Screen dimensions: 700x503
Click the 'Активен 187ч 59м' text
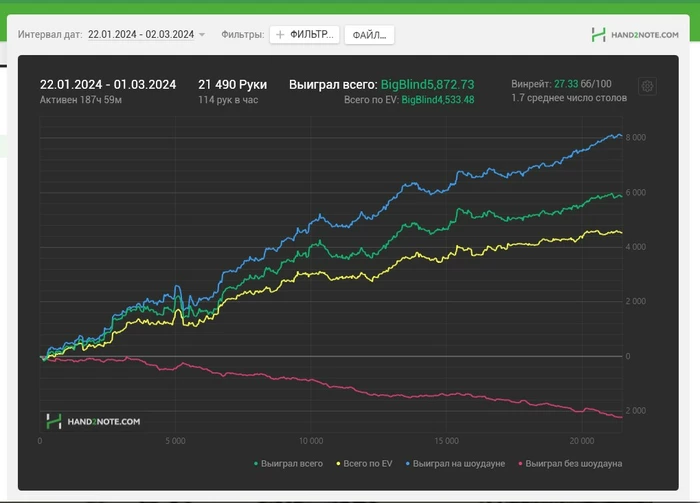coord(81,100)
